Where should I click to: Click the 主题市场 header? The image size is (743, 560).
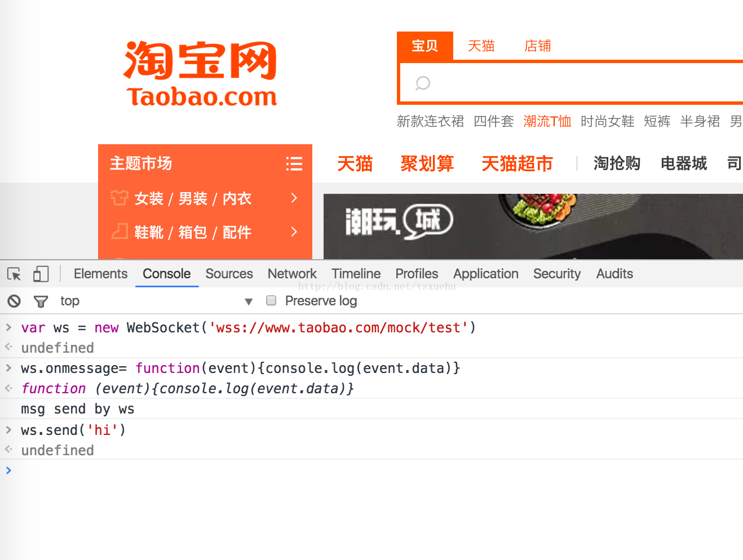[141, 163]
